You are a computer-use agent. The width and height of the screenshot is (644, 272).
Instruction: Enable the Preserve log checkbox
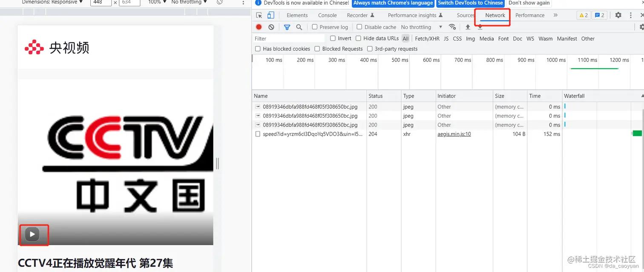[x=315, y=27]
